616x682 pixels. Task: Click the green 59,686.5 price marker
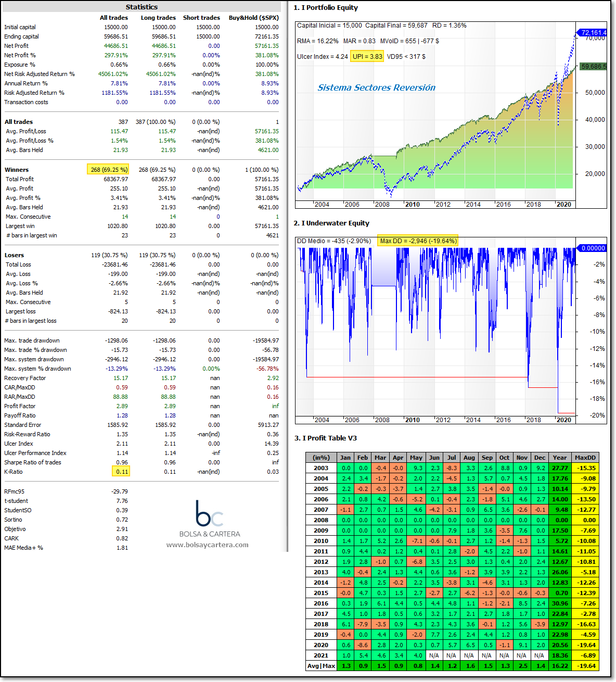593,66
